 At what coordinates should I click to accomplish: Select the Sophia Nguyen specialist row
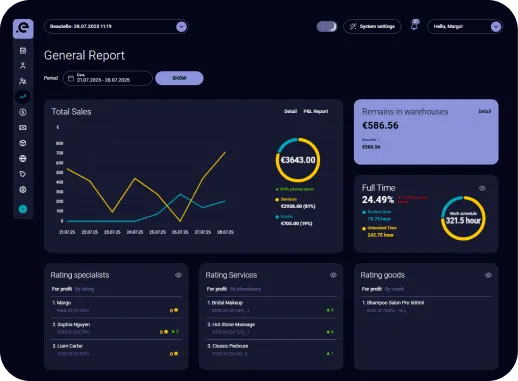116,328
